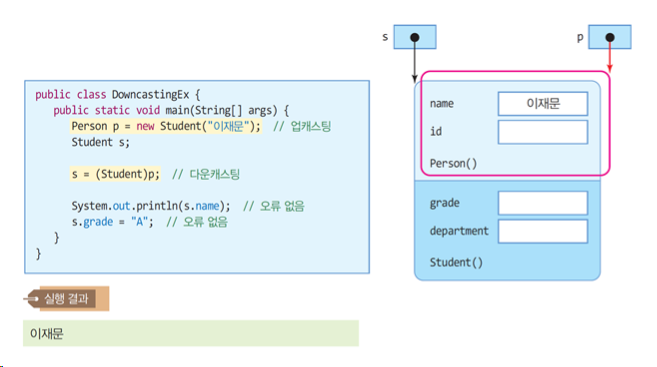Click the 'public class DowncastingEx {' code line
Screen dimensions: 657x367
(x=118, y=95)
